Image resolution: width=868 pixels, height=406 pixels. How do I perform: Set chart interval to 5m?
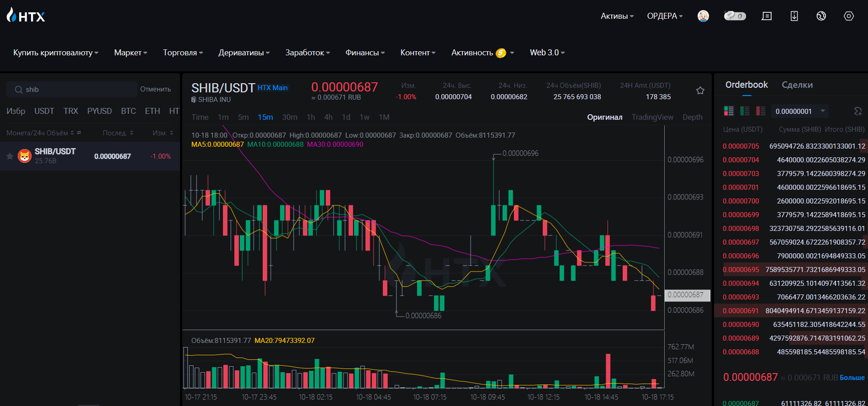243,118
